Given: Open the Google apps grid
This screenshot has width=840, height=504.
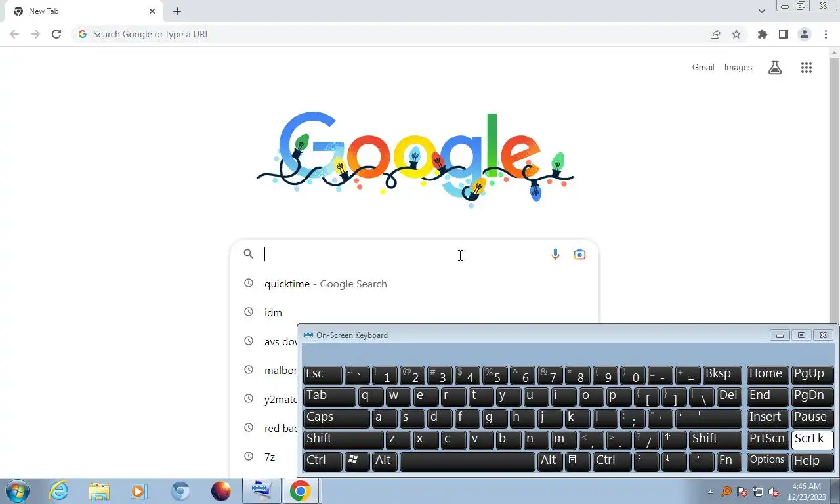Looking at the screenshot, I should pyautogui.click(x=807, y=67).
